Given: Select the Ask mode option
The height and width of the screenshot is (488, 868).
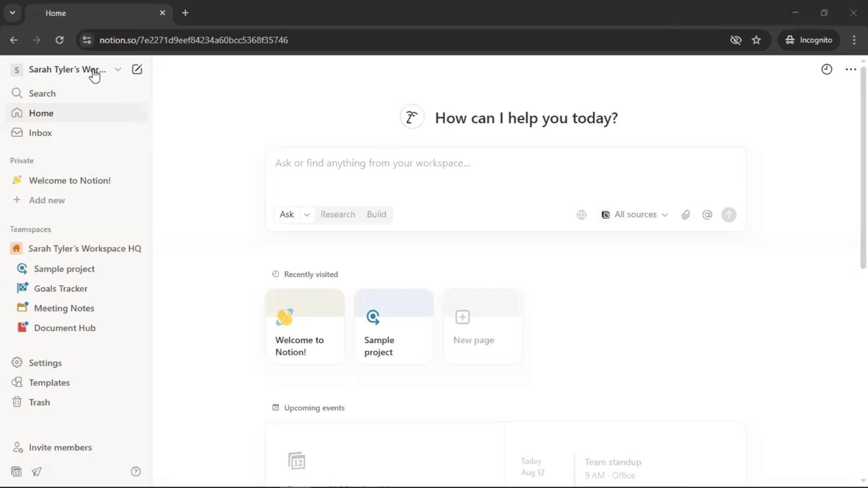Looking at the screenshot, I should point(287,215).
